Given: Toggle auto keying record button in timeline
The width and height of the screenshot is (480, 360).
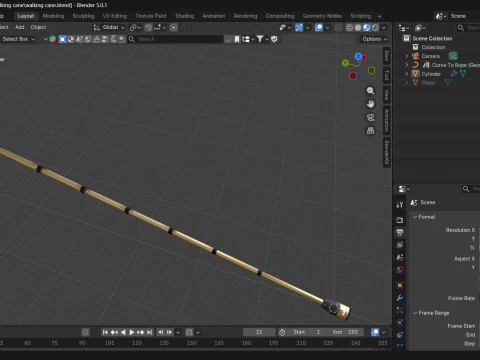Looking at the screenshot, I should tap(86, 332).
